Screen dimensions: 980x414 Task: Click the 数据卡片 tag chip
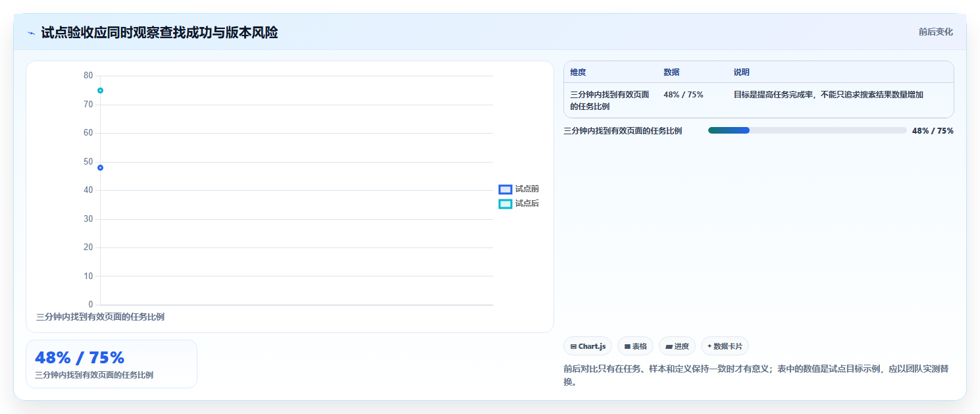(725, 346)
